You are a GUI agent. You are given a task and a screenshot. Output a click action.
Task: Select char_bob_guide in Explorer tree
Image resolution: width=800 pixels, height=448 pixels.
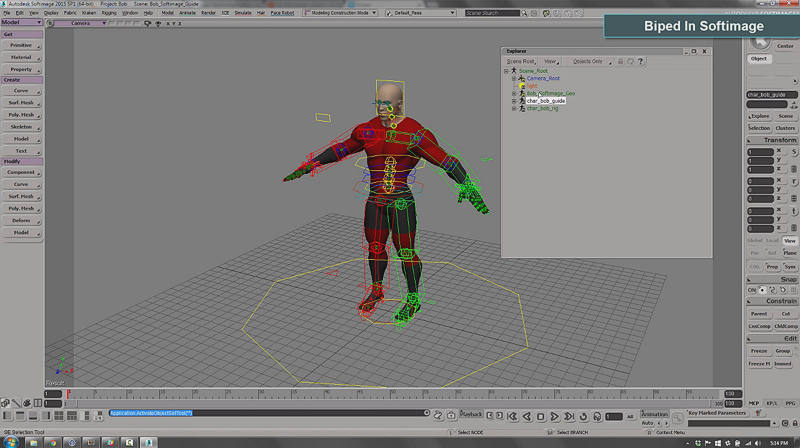545,101
